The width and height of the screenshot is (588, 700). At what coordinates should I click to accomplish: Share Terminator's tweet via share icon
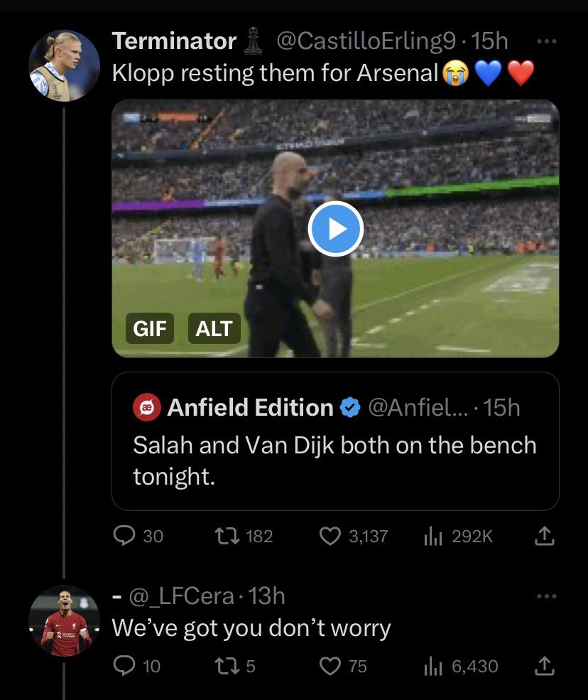click(543, 536)
